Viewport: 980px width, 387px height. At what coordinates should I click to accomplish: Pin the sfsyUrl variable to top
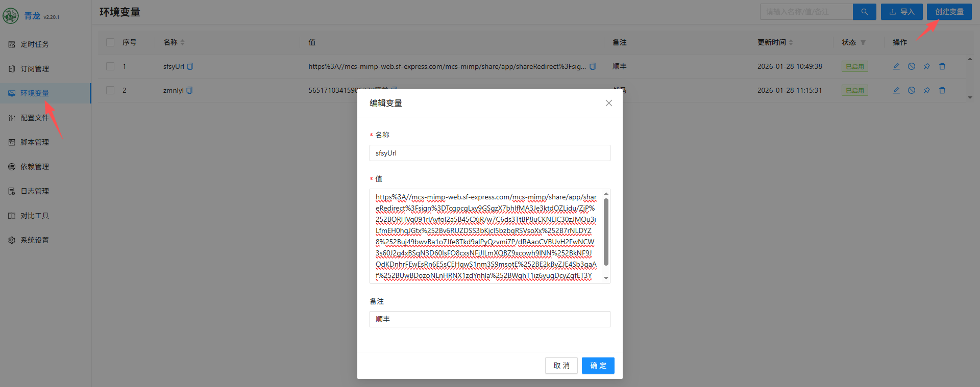click(x=926, y=66)
